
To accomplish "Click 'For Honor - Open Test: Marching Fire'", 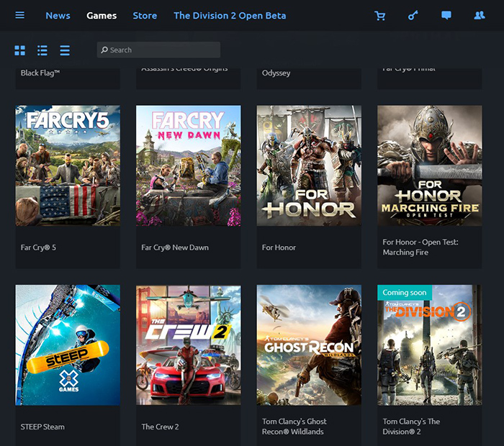I will coord(420,247).
